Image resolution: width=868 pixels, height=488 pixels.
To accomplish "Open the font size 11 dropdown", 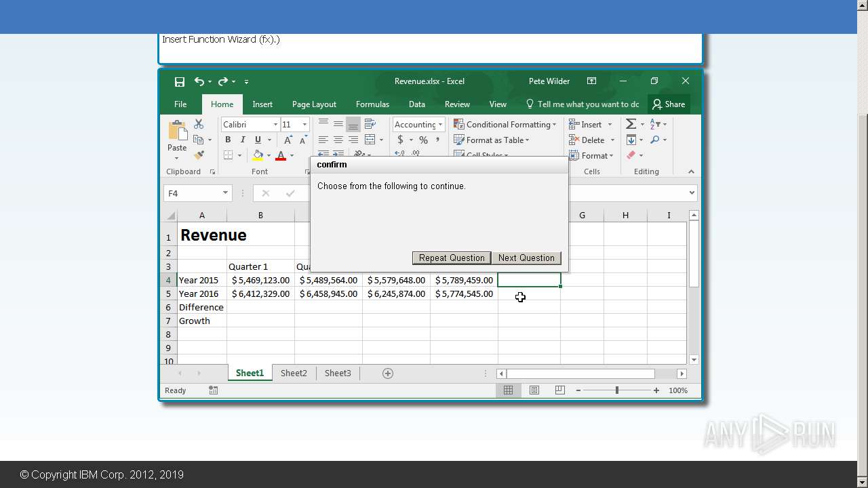I will tap(304, 124).
